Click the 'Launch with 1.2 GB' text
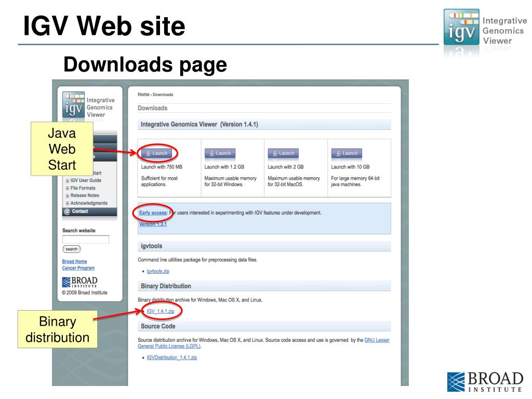 pos(224,167)
